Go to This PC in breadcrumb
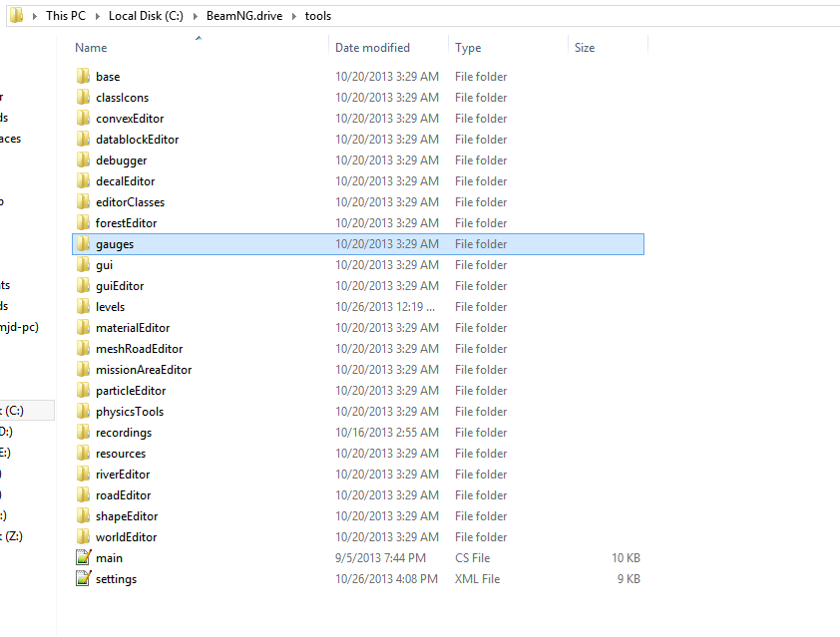 (x=66, y=16)
